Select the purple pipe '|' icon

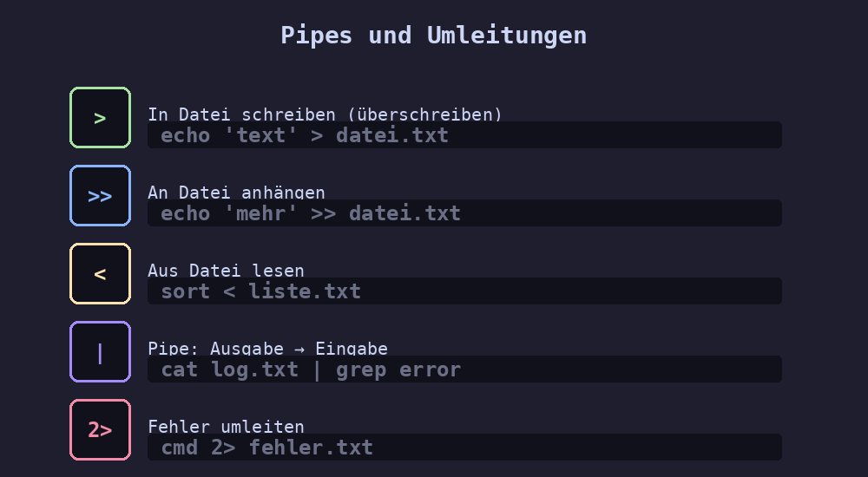click(x=100, y=352)
